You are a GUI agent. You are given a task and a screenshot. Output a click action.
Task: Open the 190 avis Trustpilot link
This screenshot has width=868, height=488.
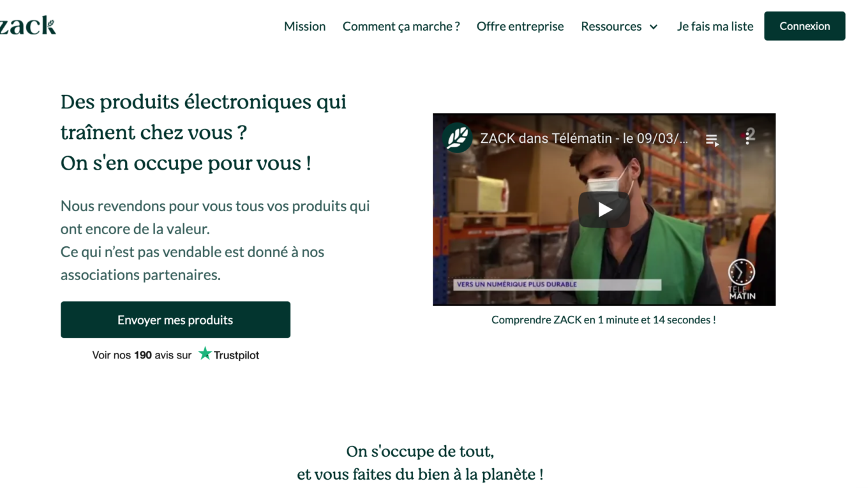[x=142, y=355]
